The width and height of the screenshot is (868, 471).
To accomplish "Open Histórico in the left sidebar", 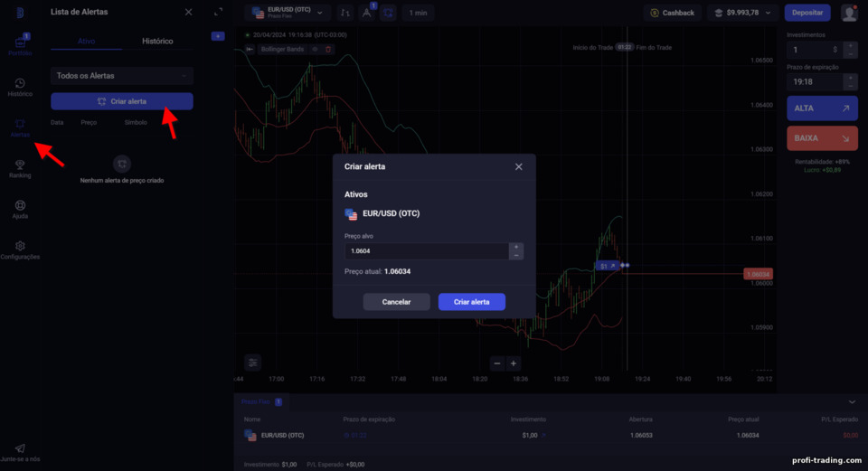I will click(20, 87).
